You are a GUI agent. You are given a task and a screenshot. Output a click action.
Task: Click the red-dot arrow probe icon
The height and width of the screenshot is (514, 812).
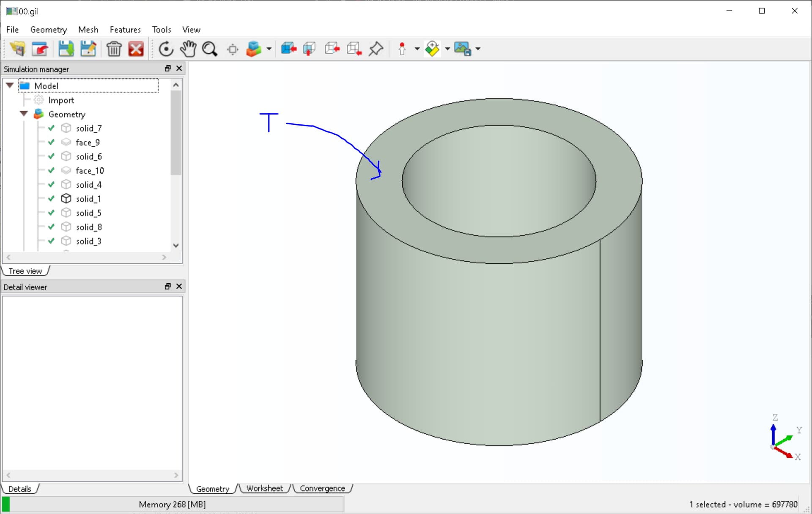click(402, 49)
